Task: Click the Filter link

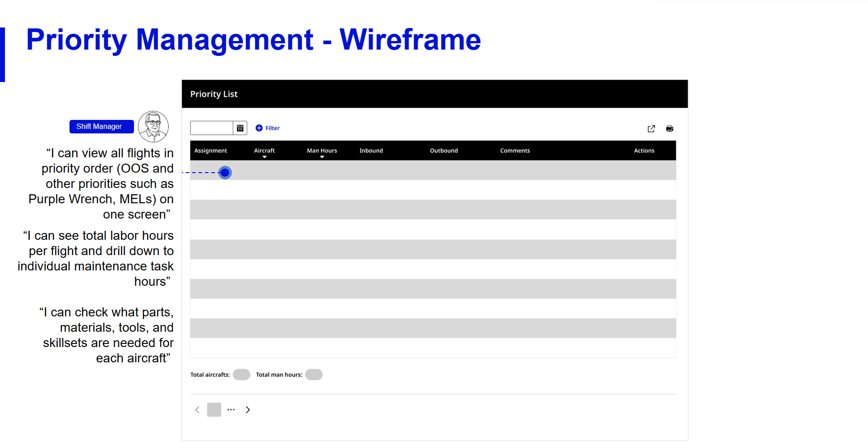Action: [x=272, y=128]
